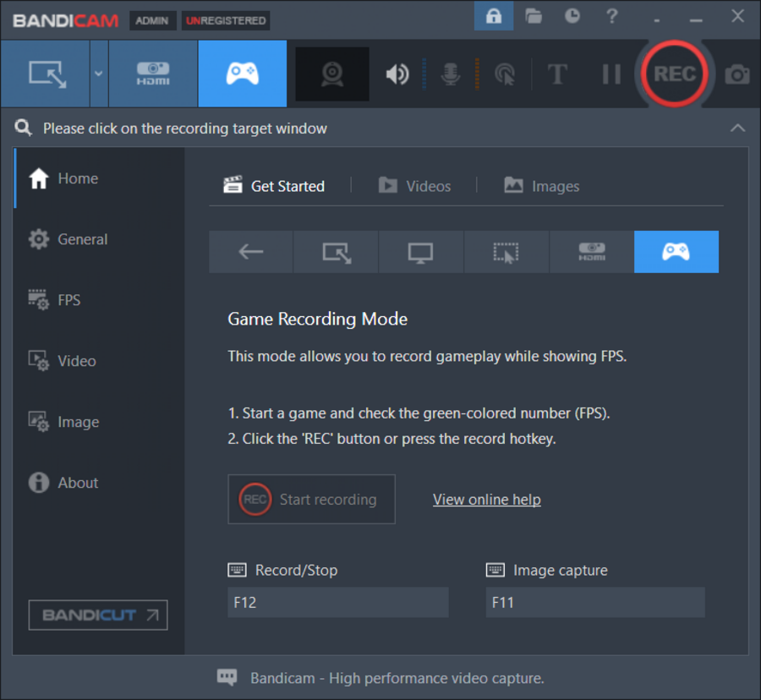Image resolution: width=761 pixels, height=700 pixels.
Task: Switch to the Videos tab
Action: click(x=415, y=186)
